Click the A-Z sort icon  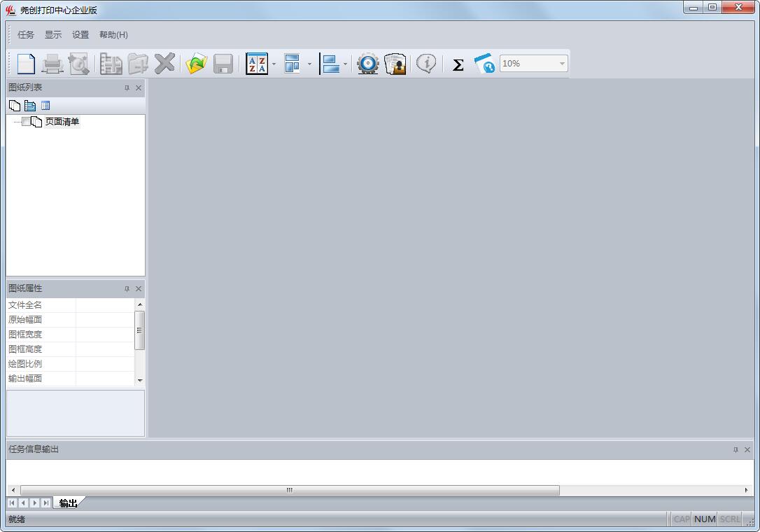[x=257, y=64]
